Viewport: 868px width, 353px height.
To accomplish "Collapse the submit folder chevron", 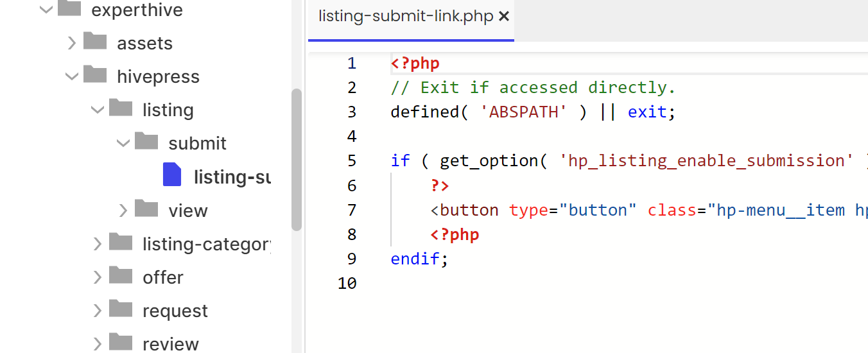I will (x=123, y=143).
